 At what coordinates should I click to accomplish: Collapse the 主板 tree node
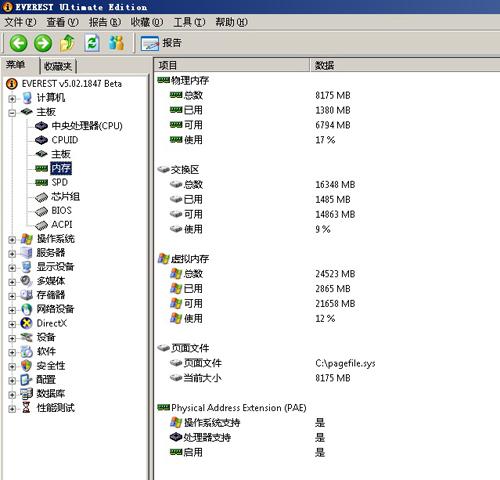[12, 113]
